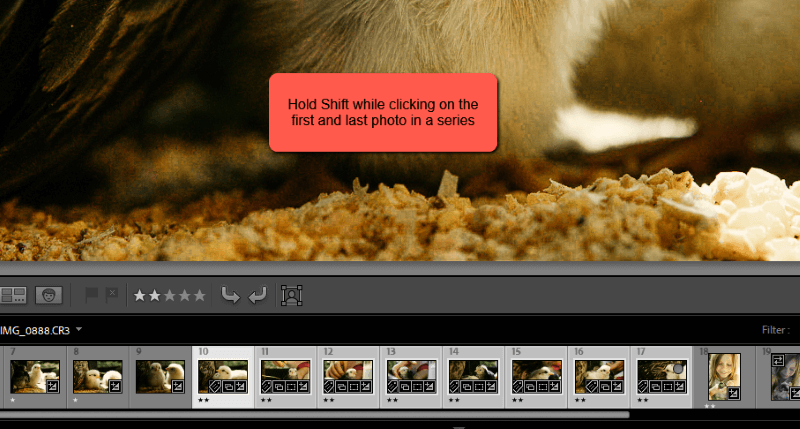Click develop adjustments badge on photo 16
The height and width of the screenshot is (429, 800).
click(616, 387)
